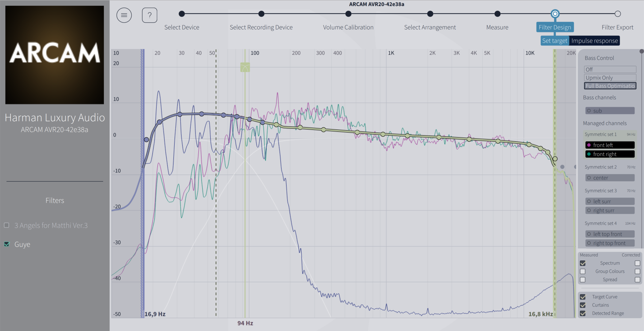
Task: Uncheck the Guye filter checkbox
Action: pos(7,244)
